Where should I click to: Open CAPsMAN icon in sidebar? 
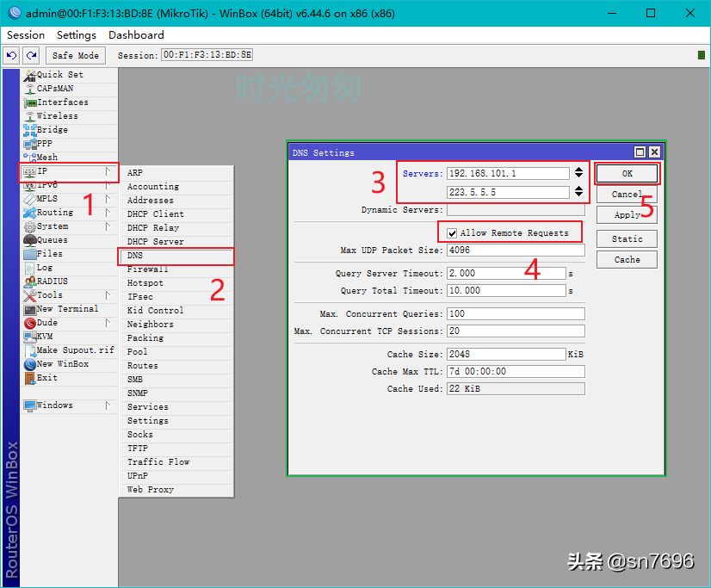tap(30, 89)
